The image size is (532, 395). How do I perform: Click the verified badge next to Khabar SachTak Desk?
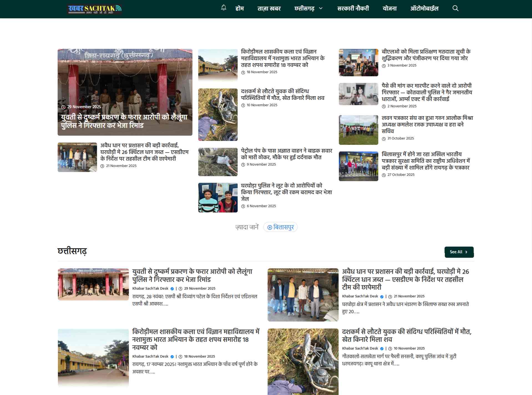[173, 288]
